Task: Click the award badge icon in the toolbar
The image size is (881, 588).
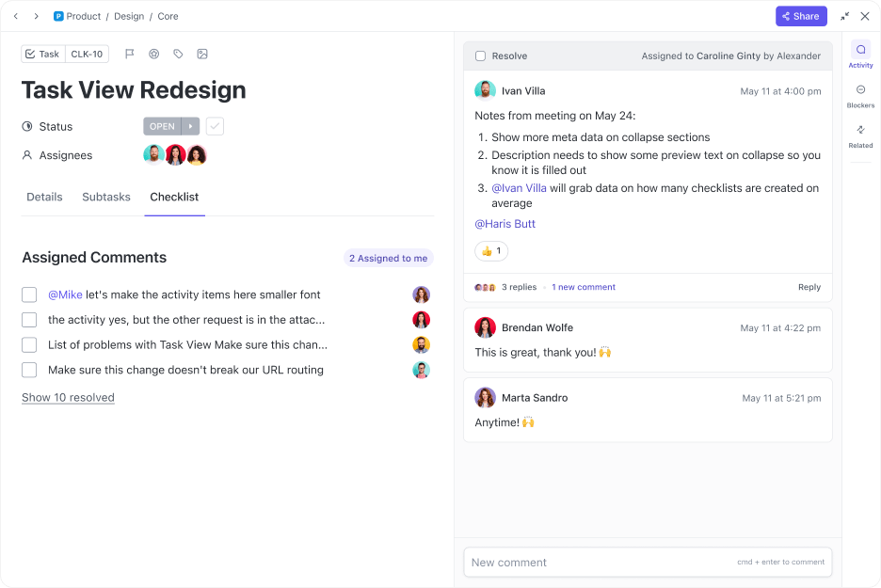Action: point(153,54)
